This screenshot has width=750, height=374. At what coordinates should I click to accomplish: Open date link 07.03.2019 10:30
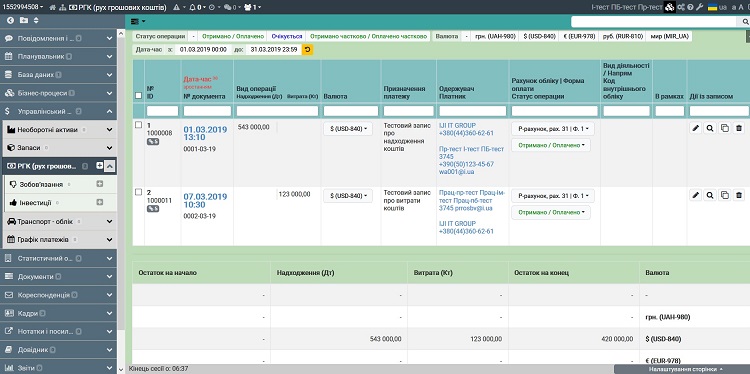(x=205, y=200)
